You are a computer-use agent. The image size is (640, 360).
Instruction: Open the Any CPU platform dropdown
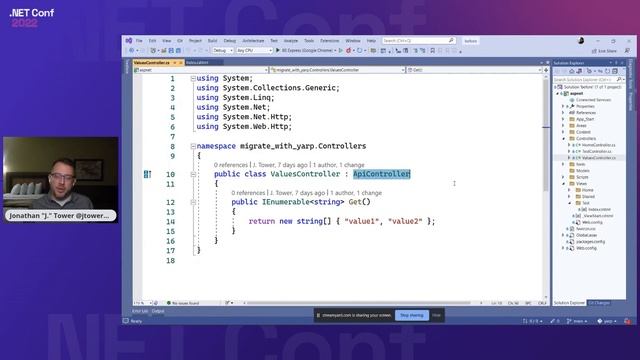point(254,51)
